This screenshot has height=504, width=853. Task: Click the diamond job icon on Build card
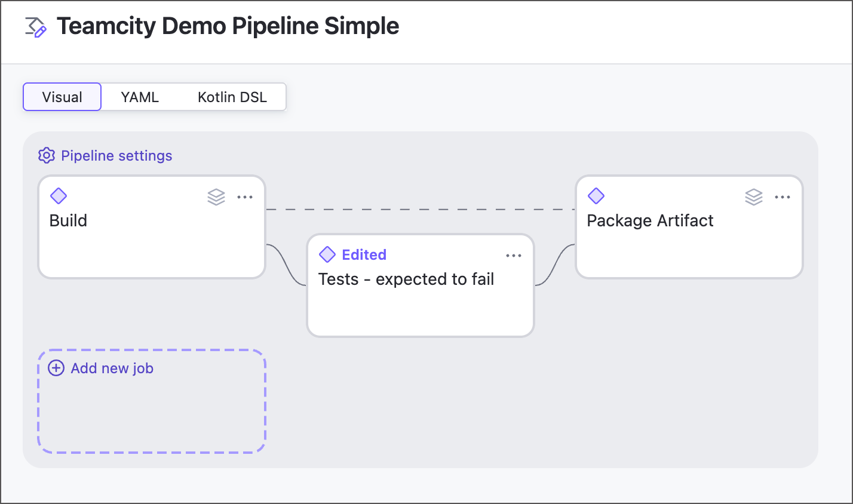click(59, 196)
